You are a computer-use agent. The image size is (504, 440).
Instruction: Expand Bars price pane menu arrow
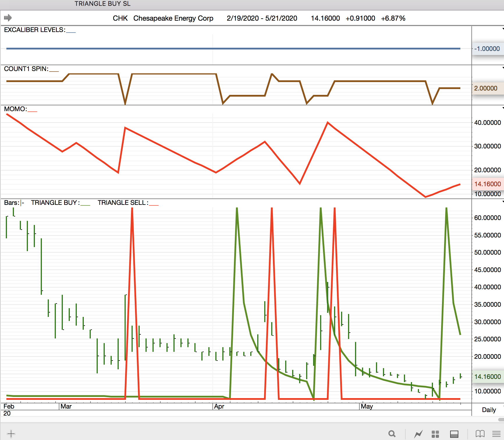click(503, 201)
